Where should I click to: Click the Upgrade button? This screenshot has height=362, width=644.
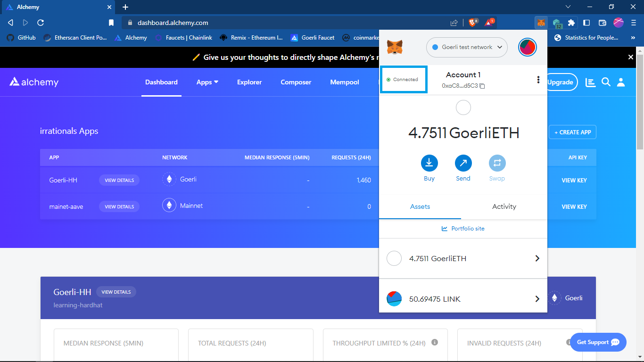click(561, 82)
